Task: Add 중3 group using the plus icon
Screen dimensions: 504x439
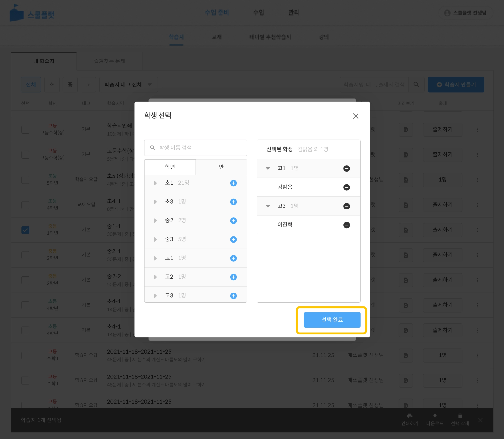Action: coord(233,239)
